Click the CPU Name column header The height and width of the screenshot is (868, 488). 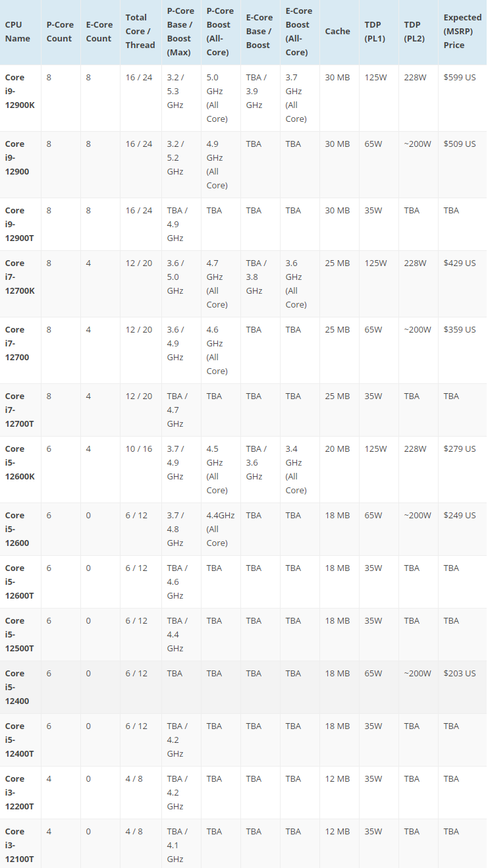click(18, 31)
